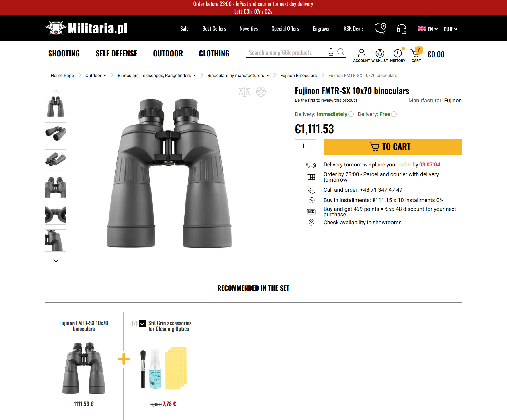Expand the EN language dropdown
The height and width of the screenshot is (420, 507).
pos(428,29)
